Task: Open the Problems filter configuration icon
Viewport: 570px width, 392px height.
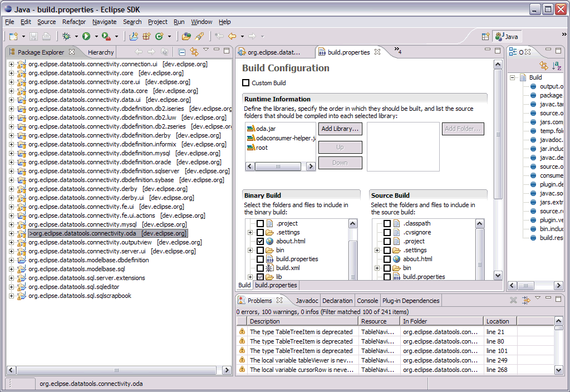Action: point(526,300)
